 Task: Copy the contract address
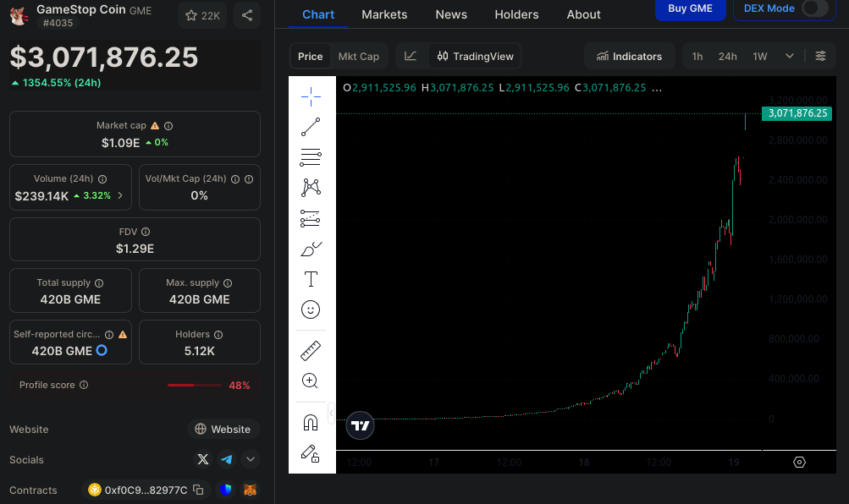[199, 490]
